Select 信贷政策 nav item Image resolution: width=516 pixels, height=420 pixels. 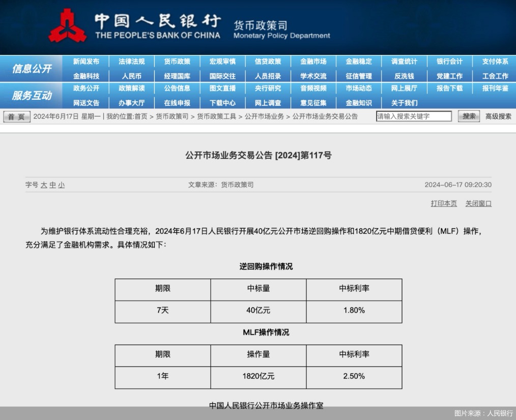pos(268,62)
